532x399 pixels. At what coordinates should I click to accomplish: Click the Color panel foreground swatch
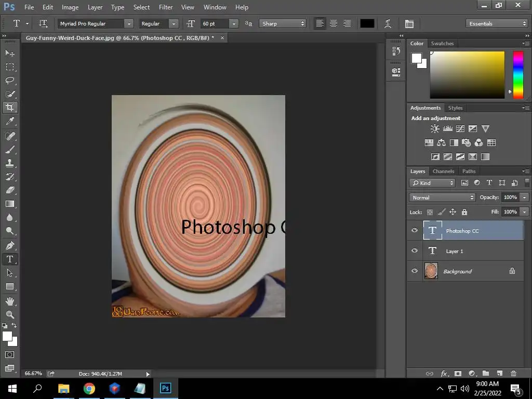tap(417, 58)
